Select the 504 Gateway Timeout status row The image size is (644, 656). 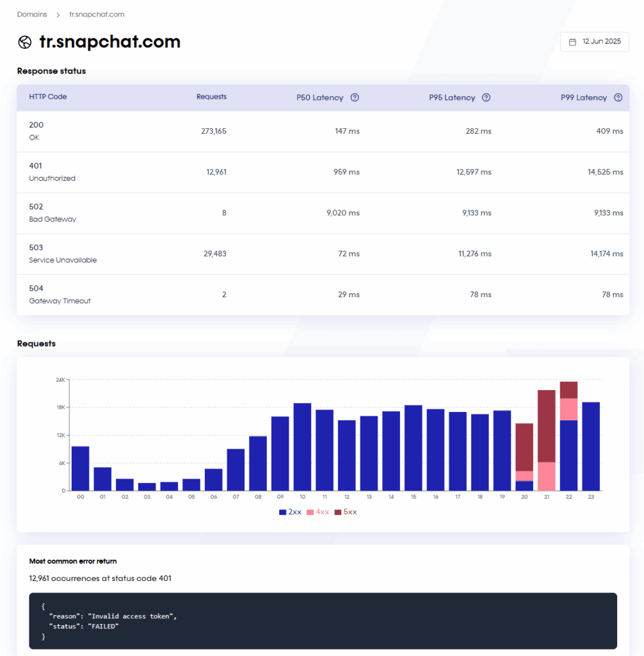[323, 295]
